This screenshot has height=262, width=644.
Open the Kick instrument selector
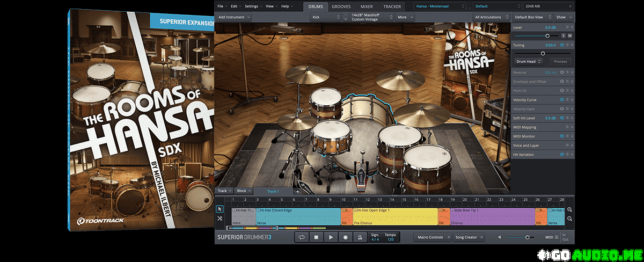[326, 17]
